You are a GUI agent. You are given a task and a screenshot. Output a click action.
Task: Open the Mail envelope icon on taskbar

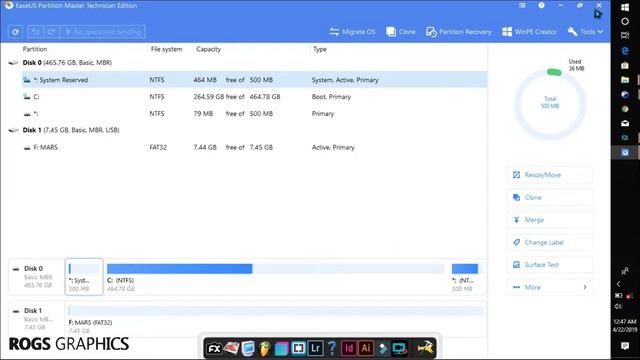pyautogui.click(x=625, y=123)
